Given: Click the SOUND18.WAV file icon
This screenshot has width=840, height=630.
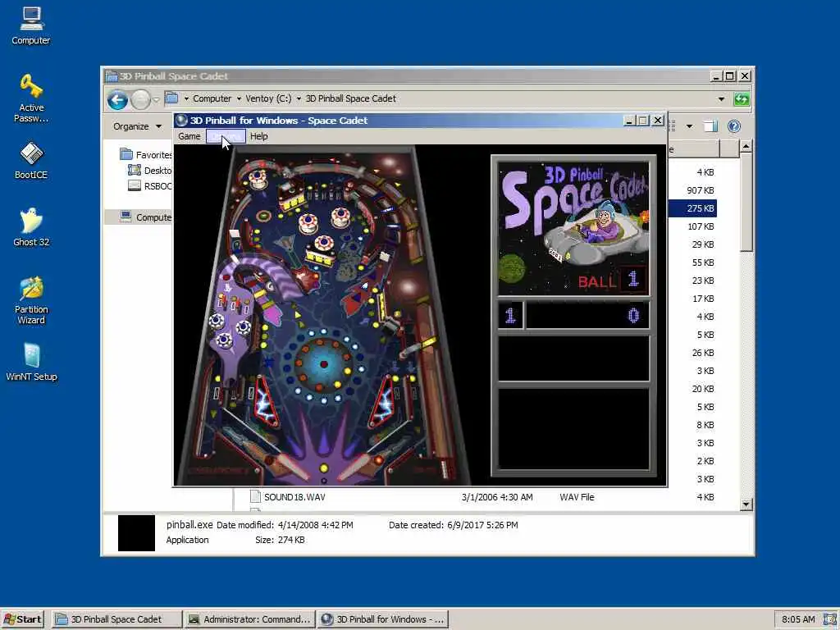Looking at the screenshot, I should [x=256, y=497].
